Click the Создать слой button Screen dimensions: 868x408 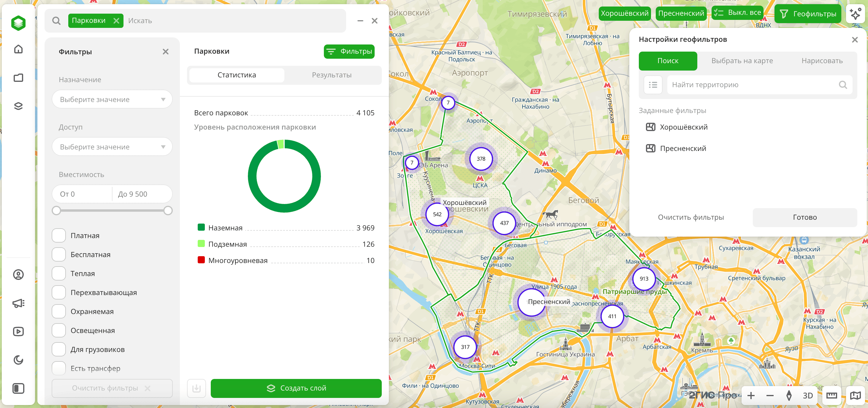296,388
